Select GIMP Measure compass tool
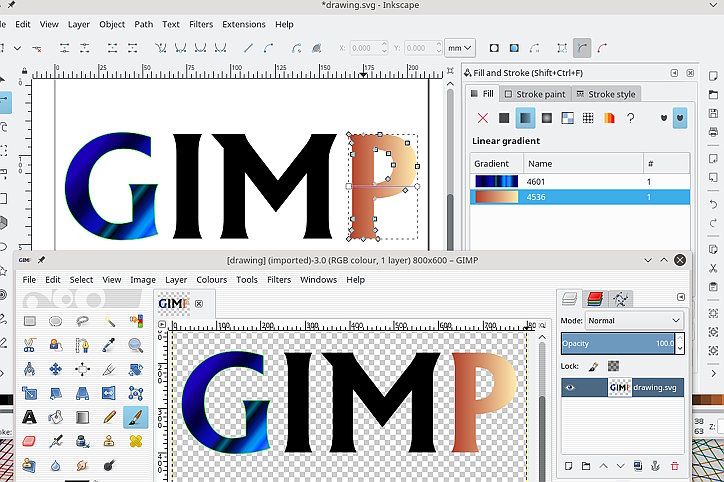Image resolution: width=724 pixels, height=482 pixels. click(30, 369)
